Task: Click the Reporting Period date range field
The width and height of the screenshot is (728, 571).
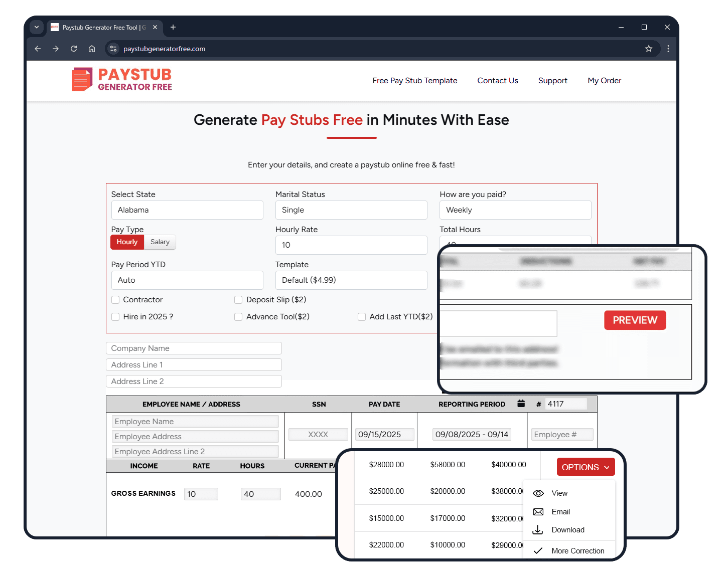Action: pyautogui.click(x=472, y=435)
